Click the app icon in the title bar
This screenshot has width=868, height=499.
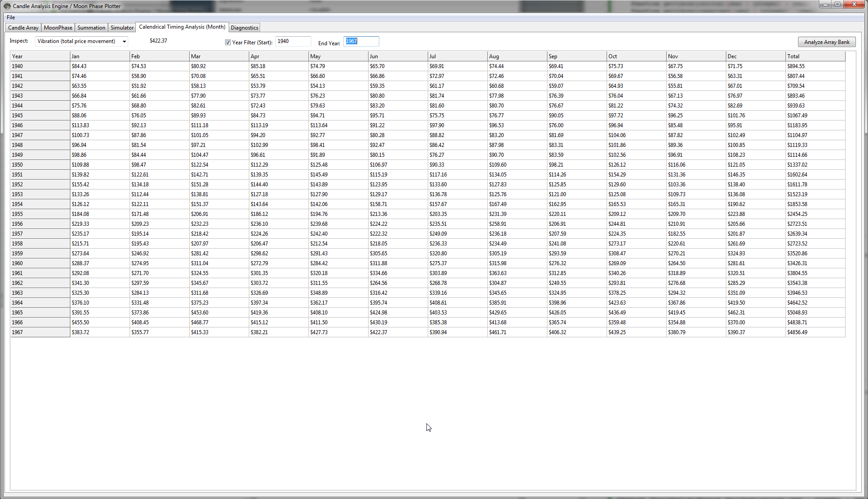click(7, 6)
